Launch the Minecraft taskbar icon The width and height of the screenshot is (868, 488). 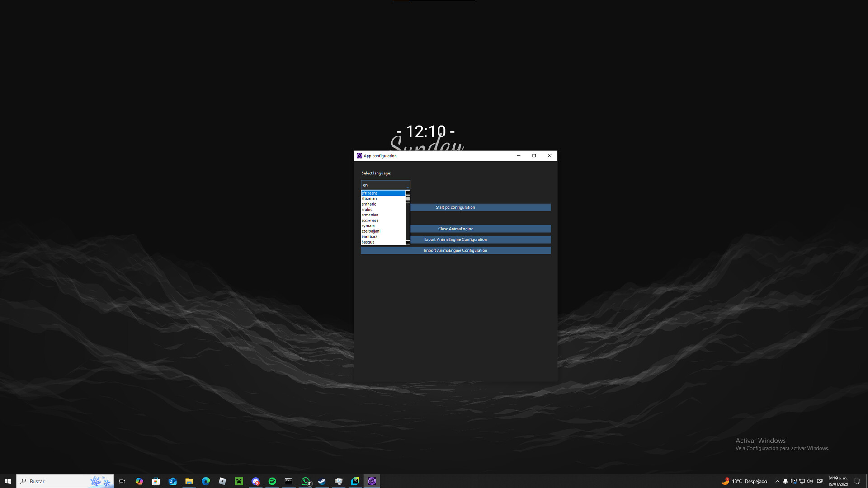pyautogui.click(x=239, y=481)
